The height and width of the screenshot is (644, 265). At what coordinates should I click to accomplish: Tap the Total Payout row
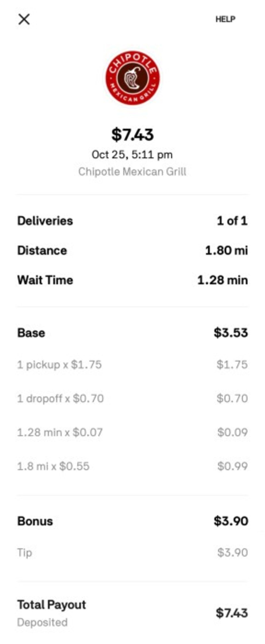pyautogui.click(x=132, y=613)
